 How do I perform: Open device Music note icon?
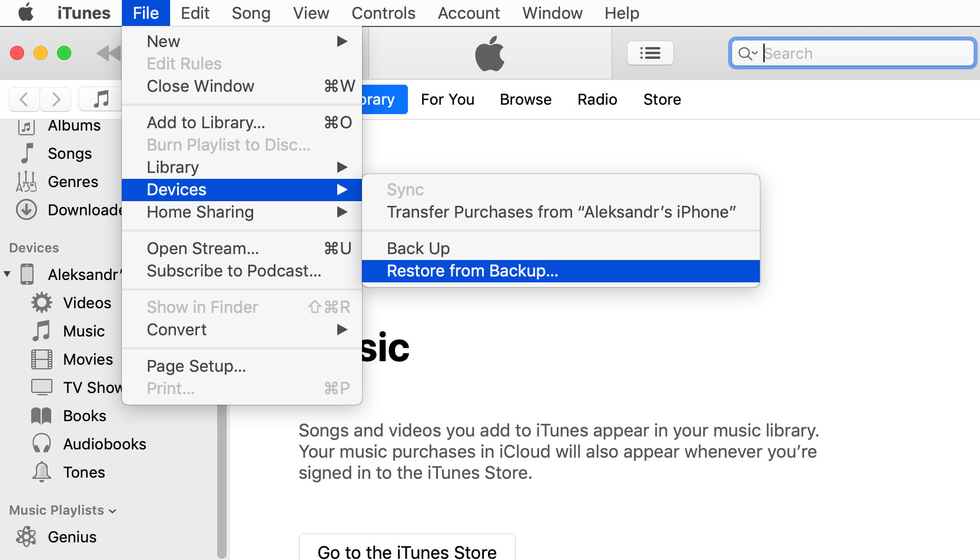point(41,331)
